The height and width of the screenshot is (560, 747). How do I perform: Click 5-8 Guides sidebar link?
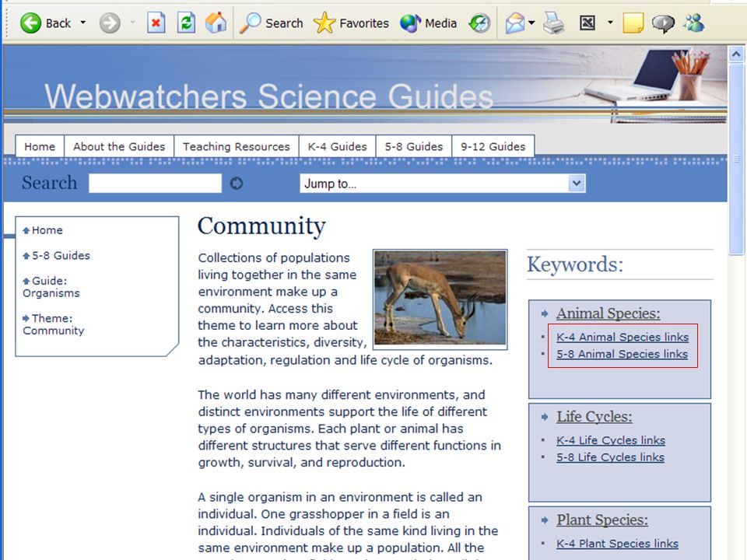tap(61, 255)
